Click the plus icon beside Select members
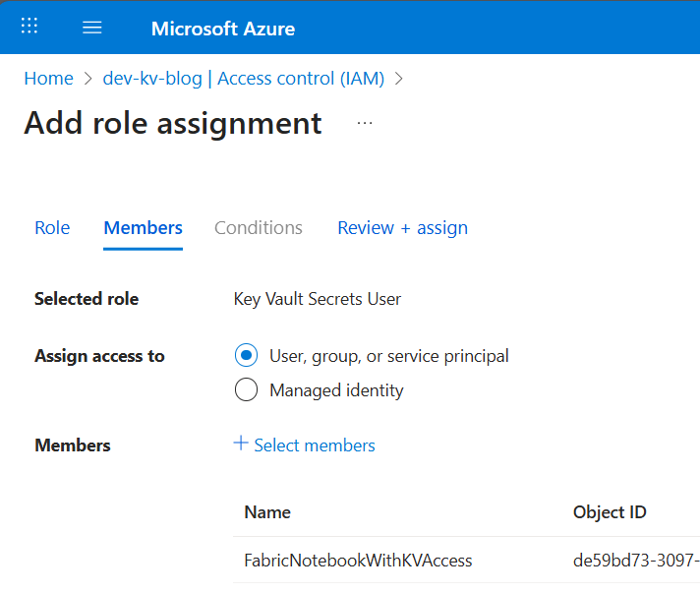The image size is (700, 593). 241,445
